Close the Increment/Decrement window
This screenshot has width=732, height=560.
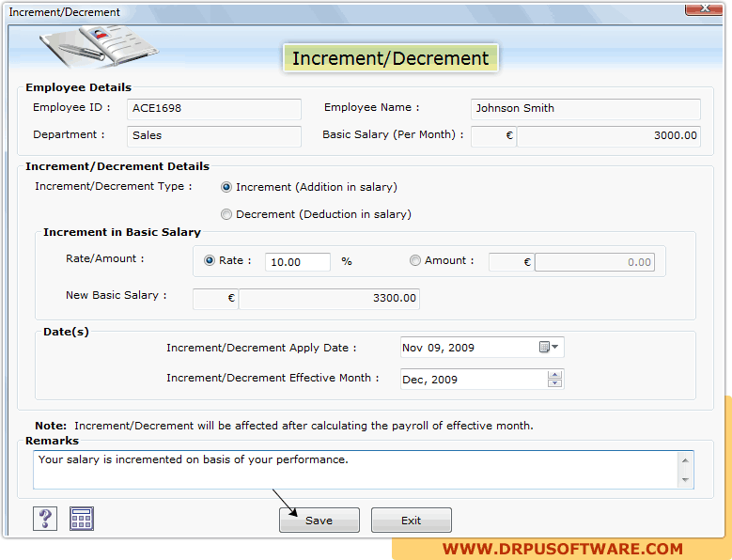point(704,8)
